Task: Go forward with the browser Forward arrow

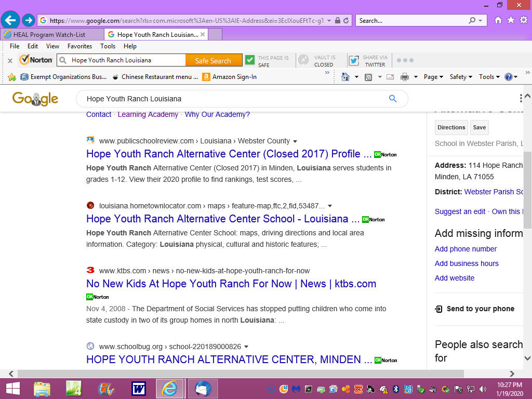Action: (29, 20)
